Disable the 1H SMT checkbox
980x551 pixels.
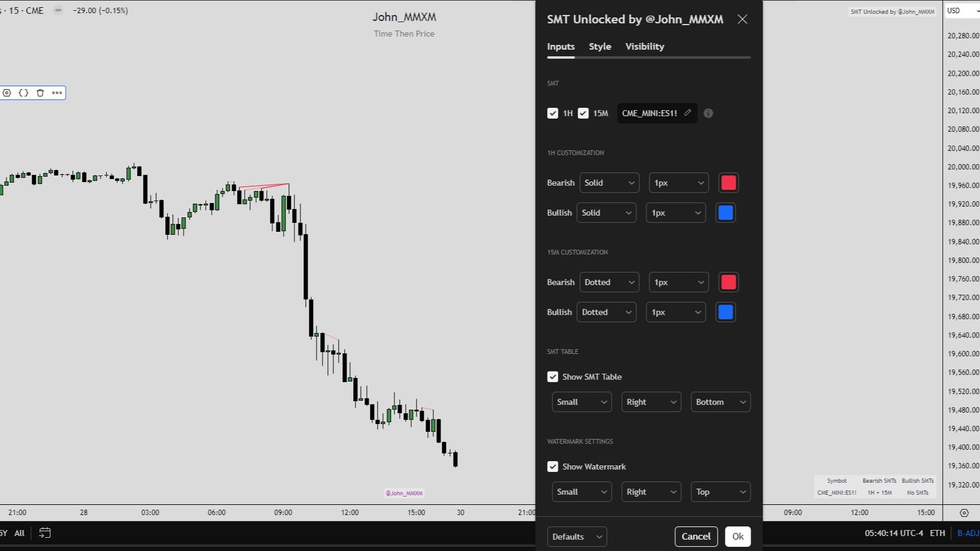tap(553, 113)
